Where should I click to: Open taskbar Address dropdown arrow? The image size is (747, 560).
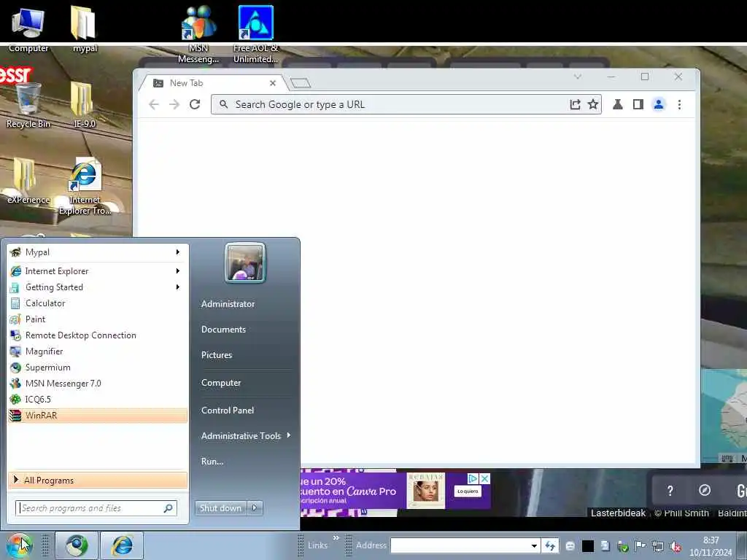(x=535, y=545)
